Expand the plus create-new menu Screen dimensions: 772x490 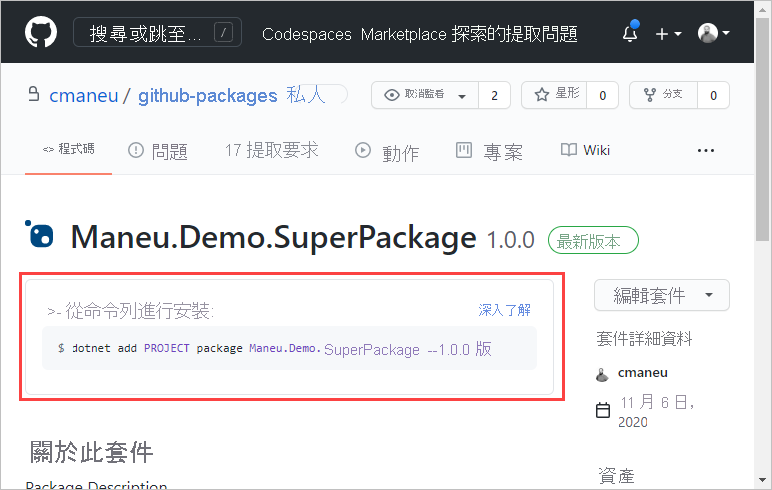668,34
